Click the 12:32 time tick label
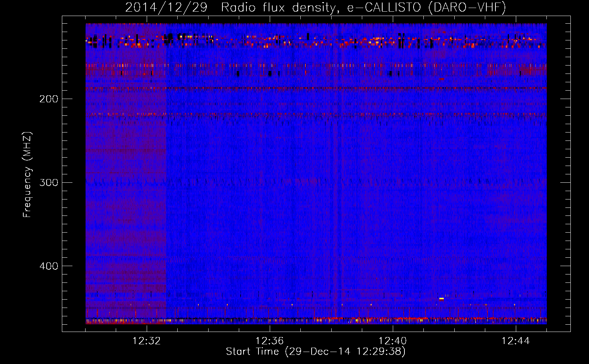 point(147,341)
